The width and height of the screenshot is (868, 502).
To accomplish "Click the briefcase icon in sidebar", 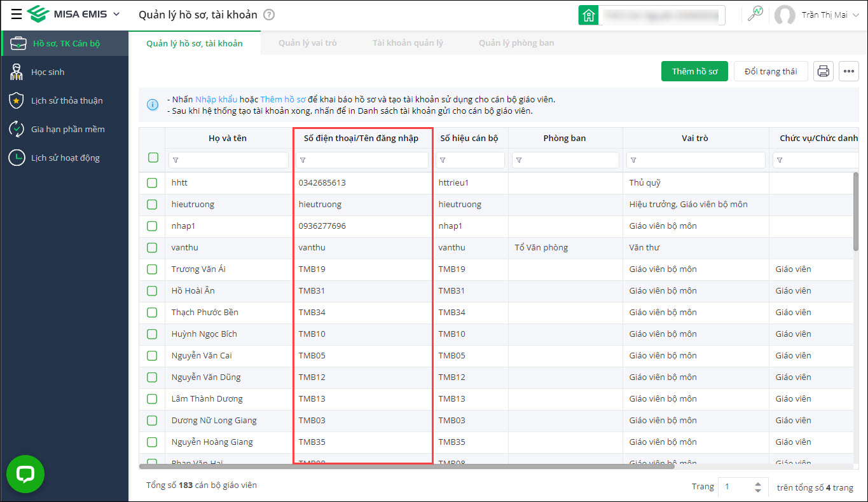I will 18,43.
